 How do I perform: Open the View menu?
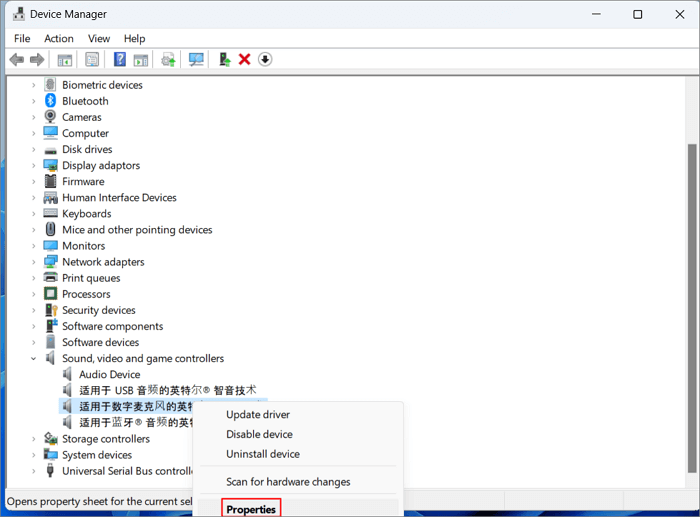point(99,39)
